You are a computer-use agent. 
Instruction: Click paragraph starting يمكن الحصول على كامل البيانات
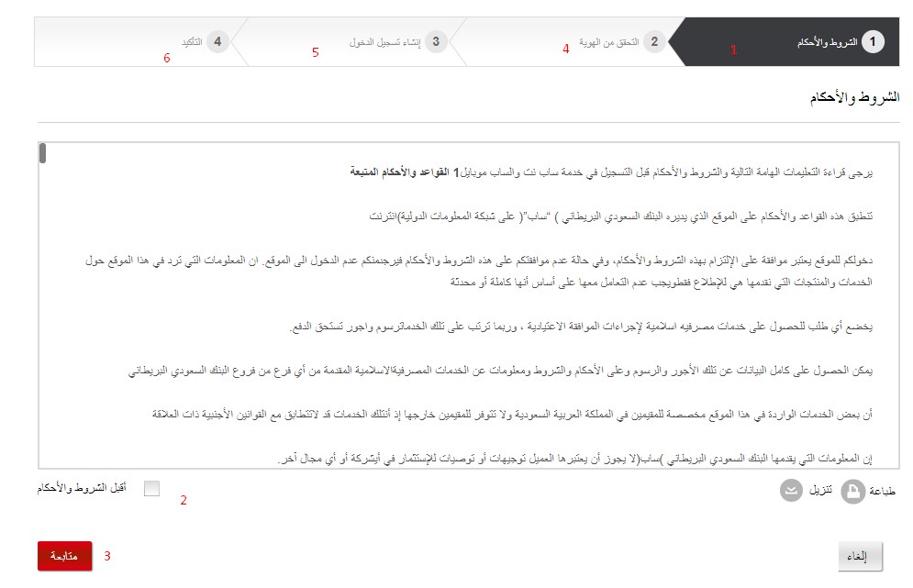(x=500, y=371)
